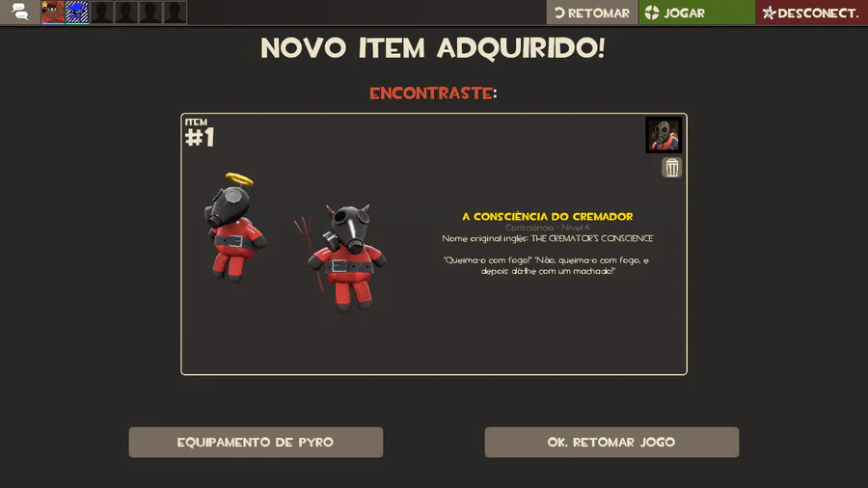Screen dimensions: 868x488
Task: Click the first empty party slot silhouette
Action: click(102, 13)
